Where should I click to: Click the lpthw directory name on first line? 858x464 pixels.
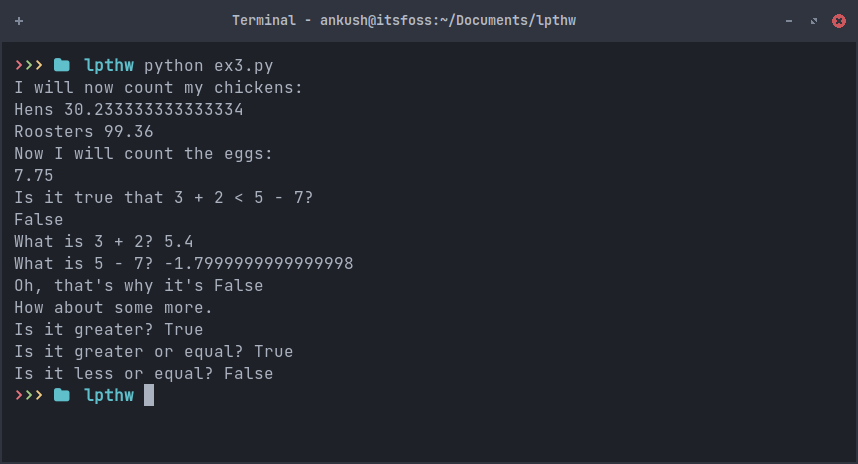pyautogui.click(x=109, y=66)
